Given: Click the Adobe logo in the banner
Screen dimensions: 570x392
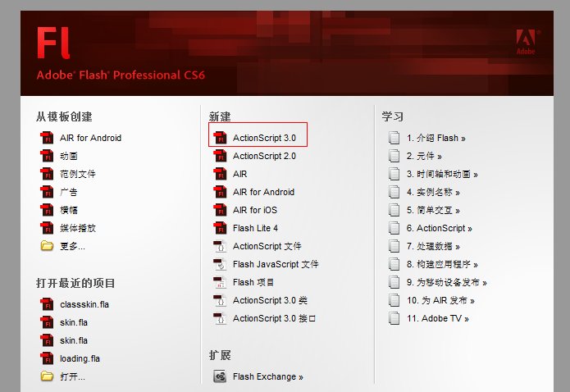Looking at the screenshot, I should coord(527,42).
